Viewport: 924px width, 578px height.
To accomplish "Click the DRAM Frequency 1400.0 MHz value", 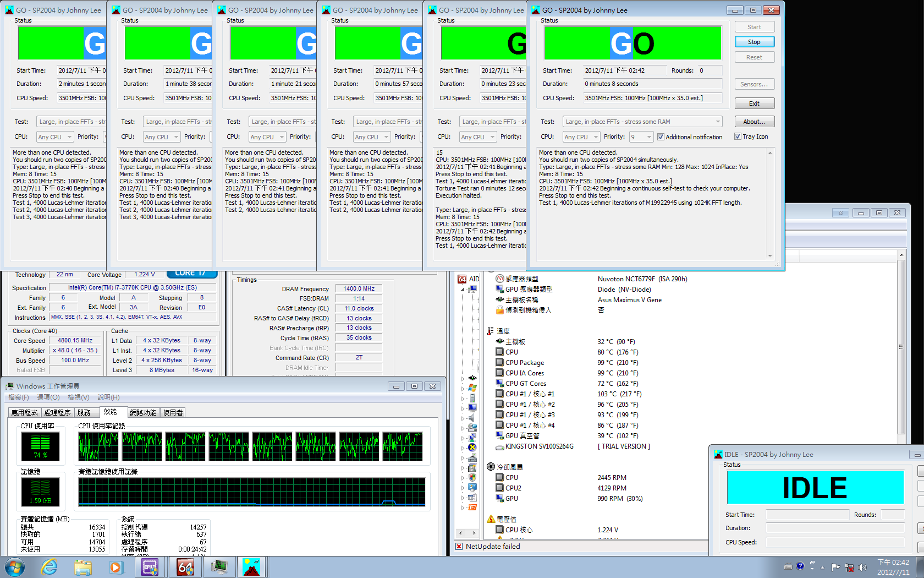I will 359,288.
